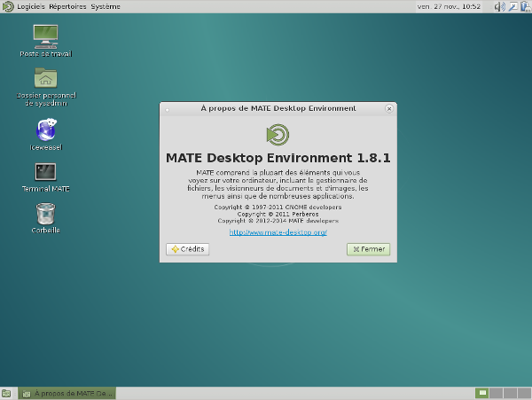
Task: Open the Système menu
Action: (x=106, y=6)
